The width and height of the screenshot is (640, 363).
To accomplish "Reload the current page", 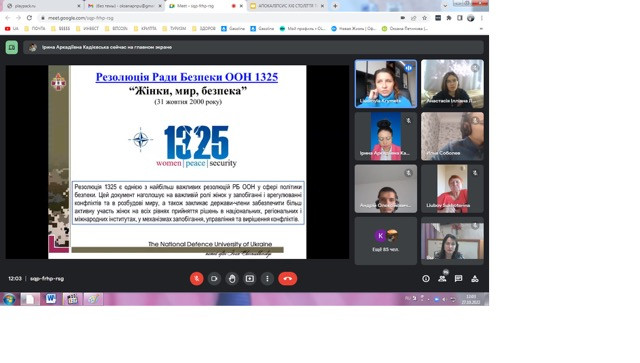I will click(x=29, y=18).
